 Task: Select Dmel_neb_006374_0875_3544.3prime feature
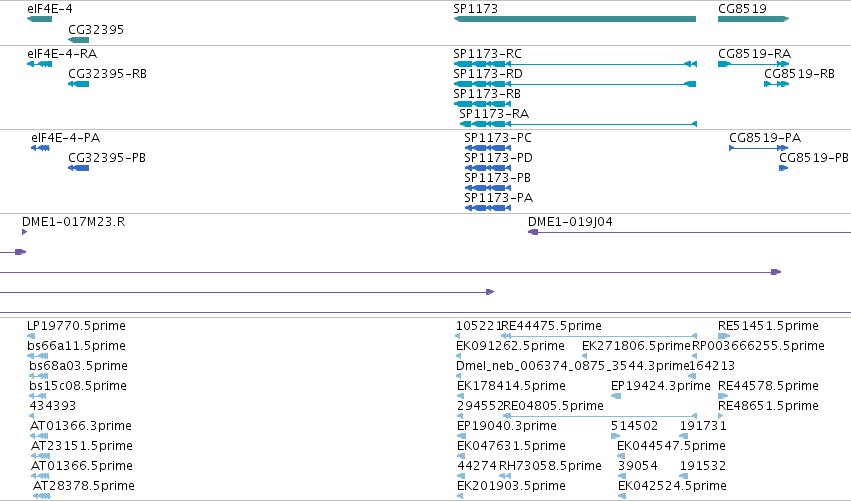[x=460, y=376]
